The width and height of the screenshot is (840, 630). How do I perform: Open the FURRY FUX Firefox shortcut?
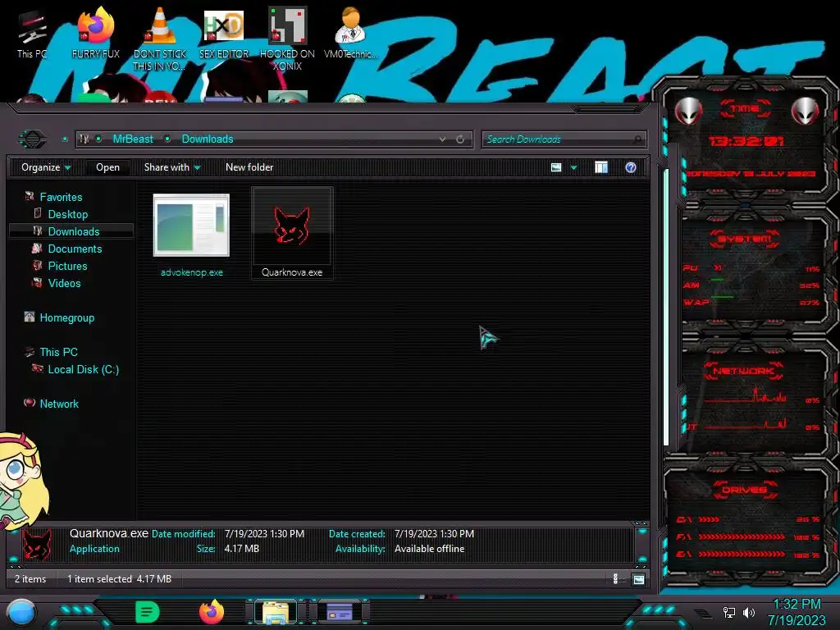pyautogui.click(x=95, y=33)
